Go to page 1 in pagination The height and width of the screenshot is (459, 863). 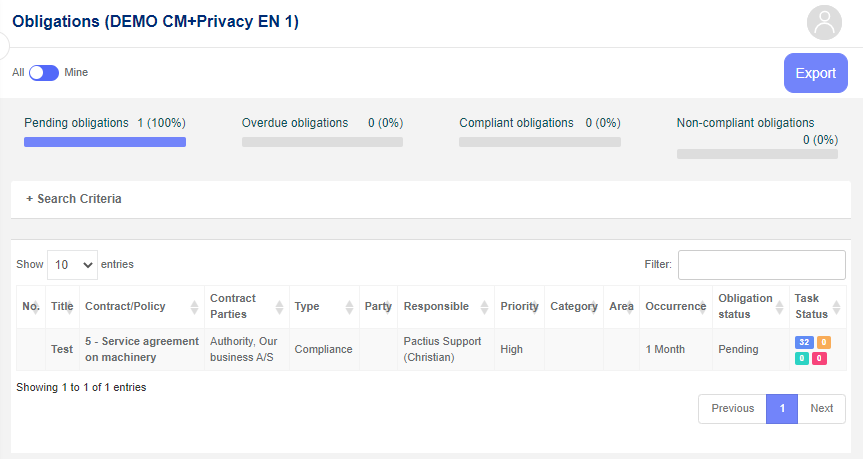(x=782, y=408)
